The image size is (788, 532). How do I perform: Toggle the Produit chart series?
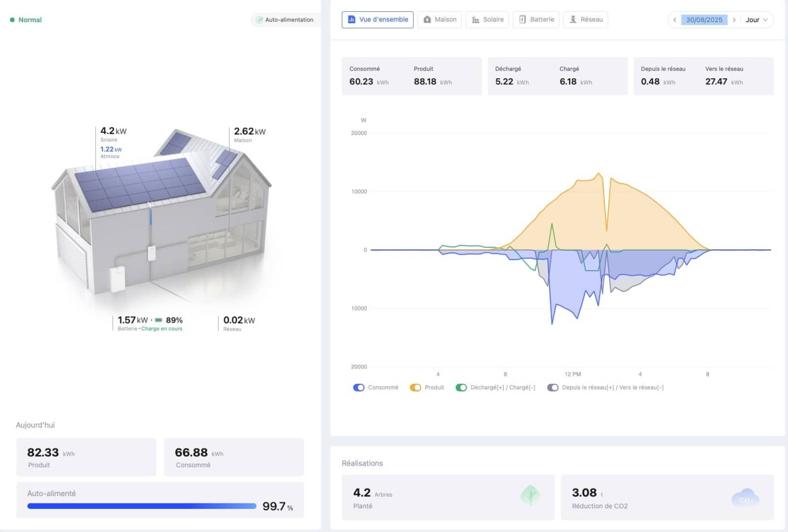point(415,388)
